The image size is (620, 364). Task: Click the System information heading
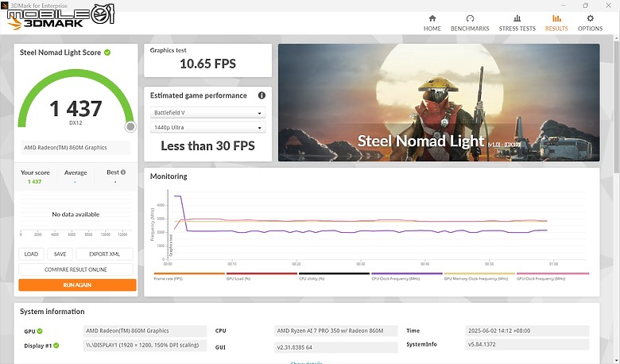pyautogui.click(x=52, y=312)
